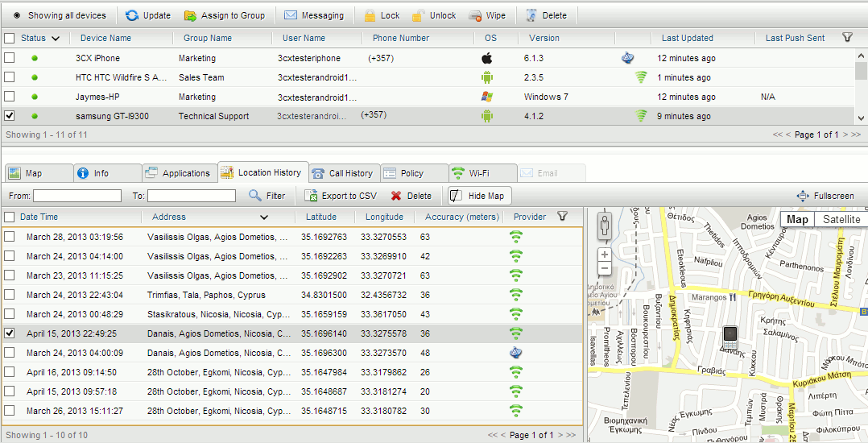Check the HTC Wildfire S device checkbox
This screenshot has width=868, height=443.
coord(10,77)
